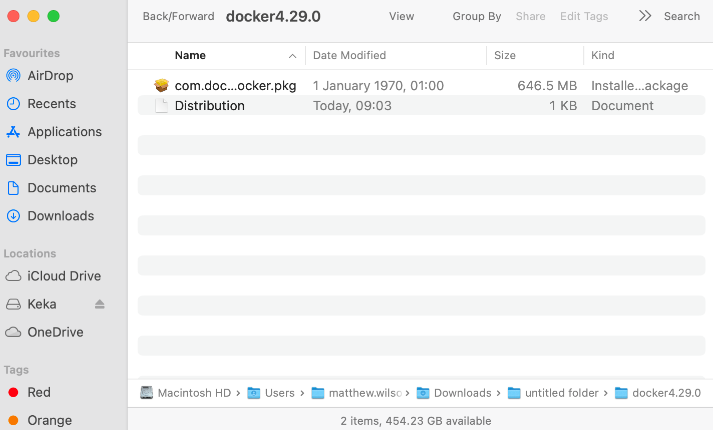The height and width of the screenshot is (430, 713).
Task: Select the Distribution file name
Action: [210, 105]
